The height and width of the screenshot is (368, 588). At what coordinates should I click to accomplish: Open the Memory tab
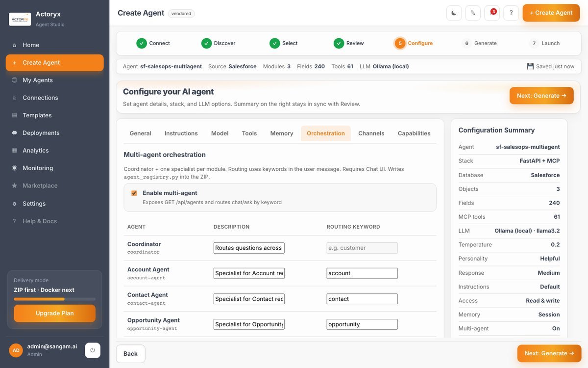[x=282, y=133]
